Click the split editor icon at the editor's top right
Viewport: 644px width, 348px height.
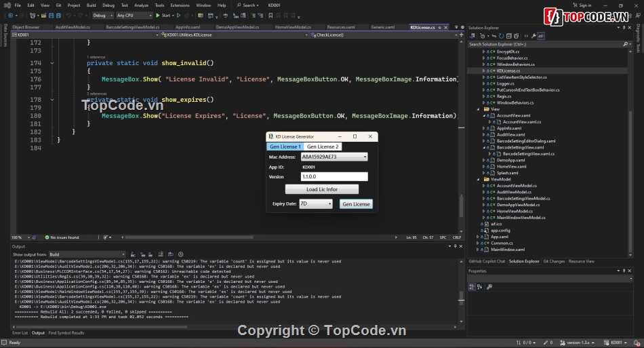pos(461,35)
